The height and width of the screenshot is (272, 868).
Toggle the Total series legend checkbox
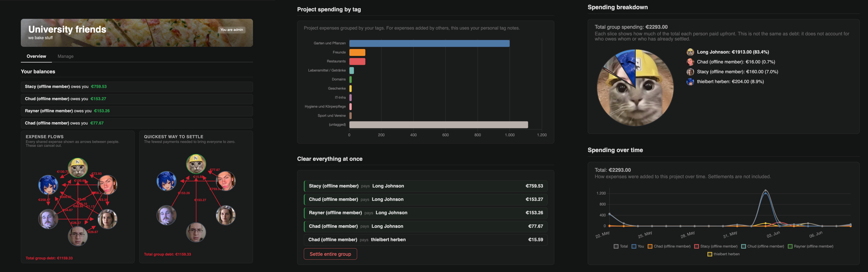[616, 246]
